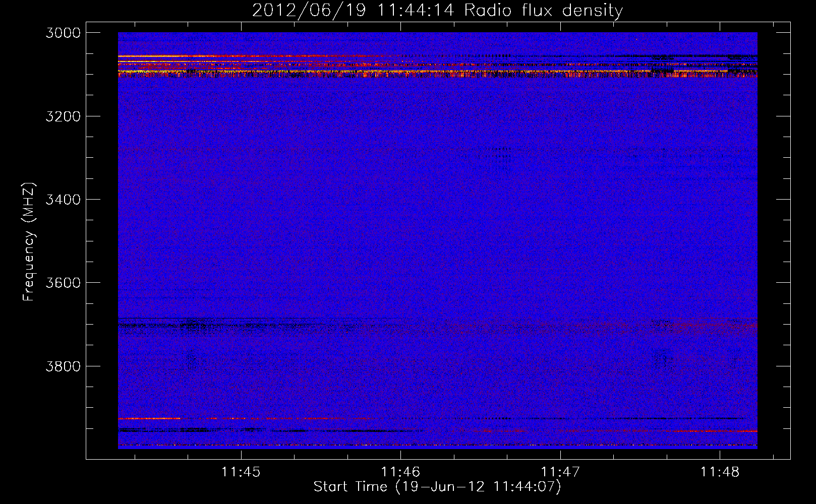
Task: Click the "Start Time (19-Jun-12 11:44:07)" label
Action: (x=437, y=487)
